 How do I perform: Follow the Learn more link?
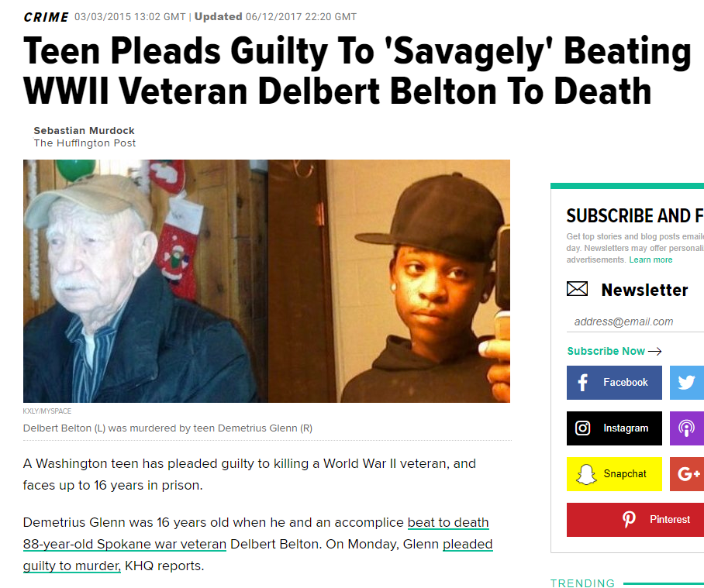tap(651, 260)
